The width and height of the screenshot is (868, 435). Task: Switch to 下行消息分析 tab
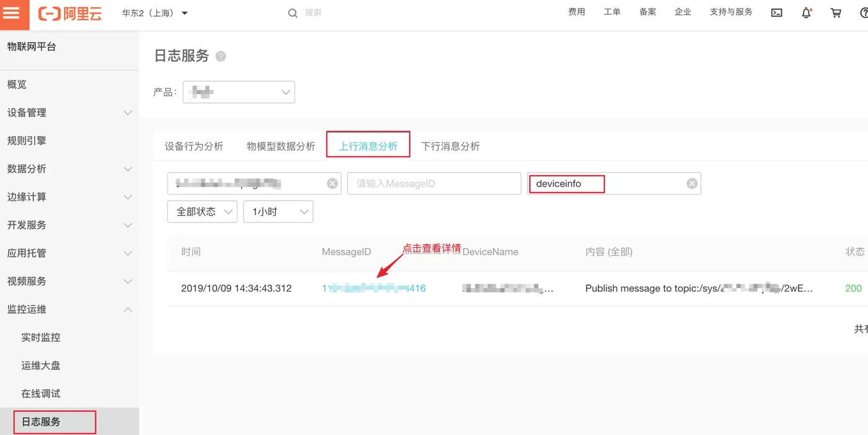coord(451,146)
